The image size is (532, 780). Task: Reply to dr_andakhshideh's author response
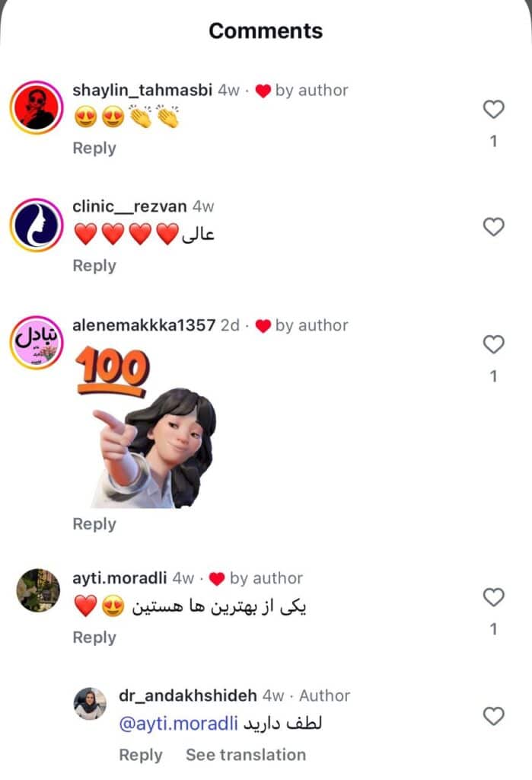pyautogui.click(x=141, y=755)
